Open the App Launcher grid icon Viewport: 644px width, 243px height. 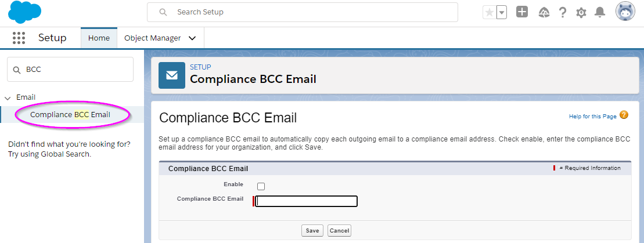[x=19, y=38]
